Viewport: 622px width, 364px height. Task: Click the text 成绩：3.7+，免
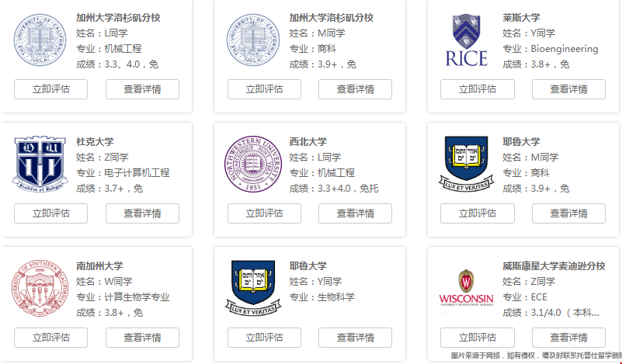[x=109, y=189]
